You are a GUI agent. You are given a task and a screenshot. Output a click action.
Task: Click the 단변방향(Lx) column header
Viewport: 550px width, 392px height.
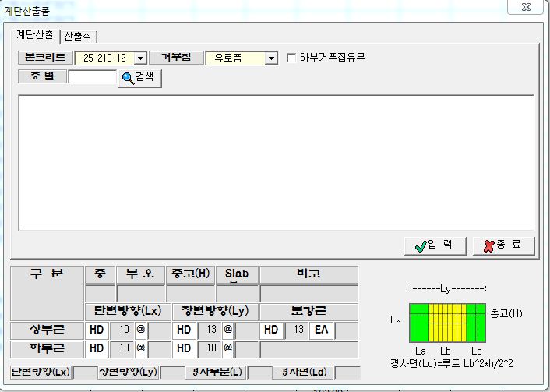click(128, 312)
